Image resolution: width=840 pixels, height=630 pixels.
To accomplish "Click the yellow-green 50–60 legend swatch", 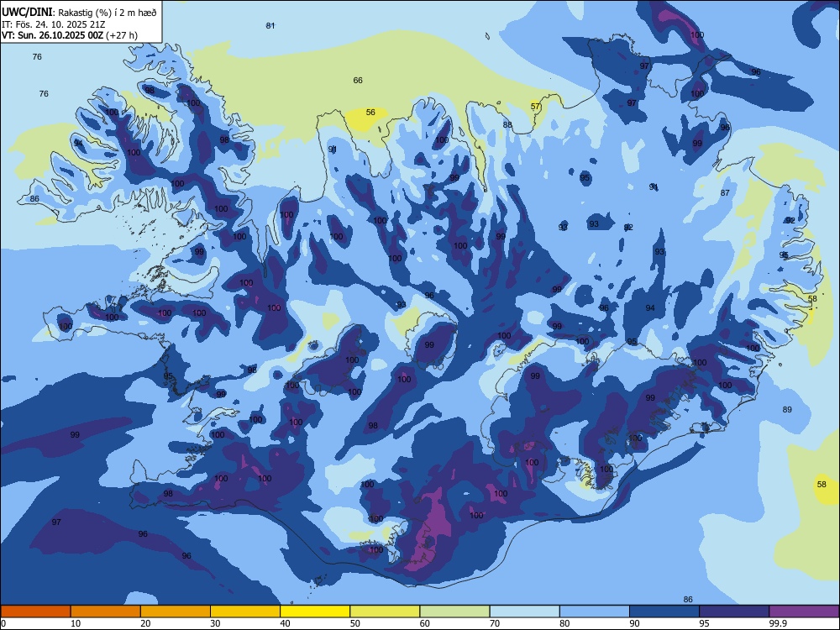I will (386, 612).
